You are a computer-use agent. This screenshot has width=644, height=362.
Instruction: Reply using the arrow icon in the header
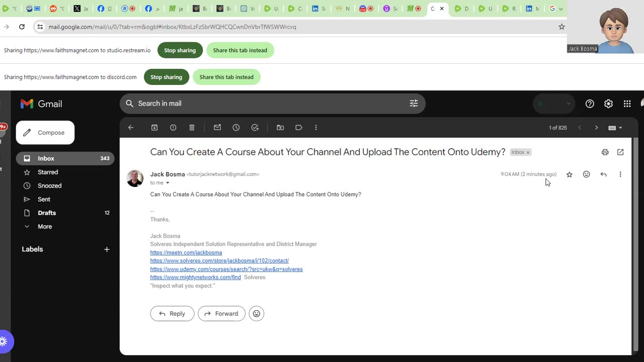click(x=603, y=174)
